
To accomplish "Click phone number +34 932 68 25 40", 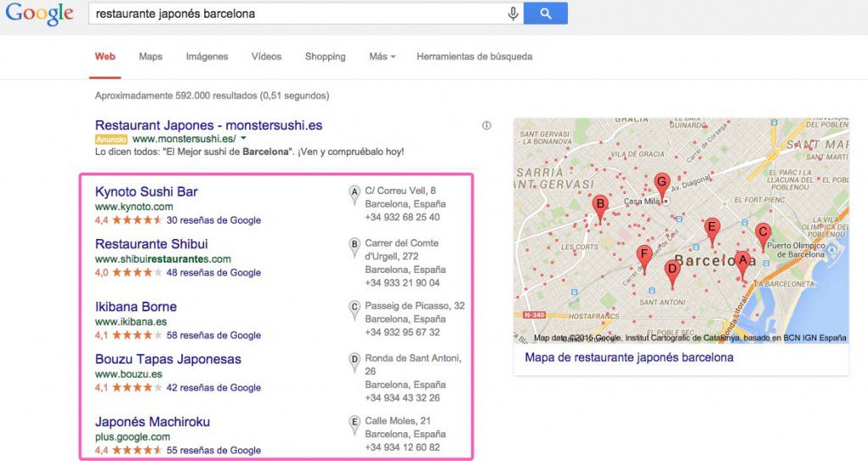I will coord(403,218).
